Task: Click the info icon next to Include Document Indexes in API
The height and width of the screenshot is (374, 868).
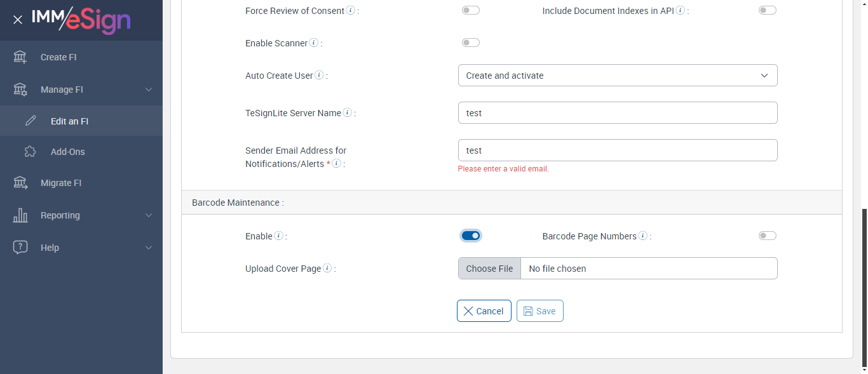Action: click(681, 11)
